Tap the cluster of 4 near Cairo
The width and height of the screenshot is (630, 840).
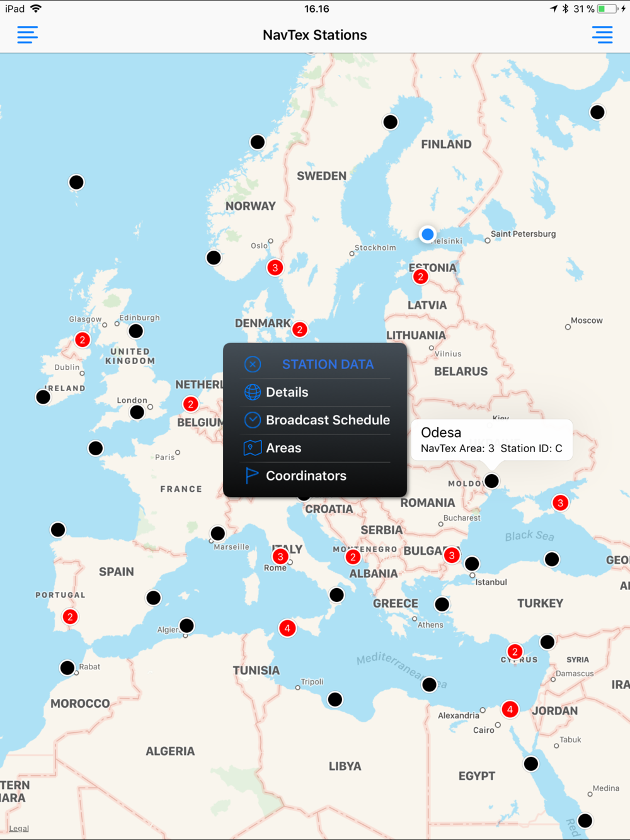[x=510, y=709]
